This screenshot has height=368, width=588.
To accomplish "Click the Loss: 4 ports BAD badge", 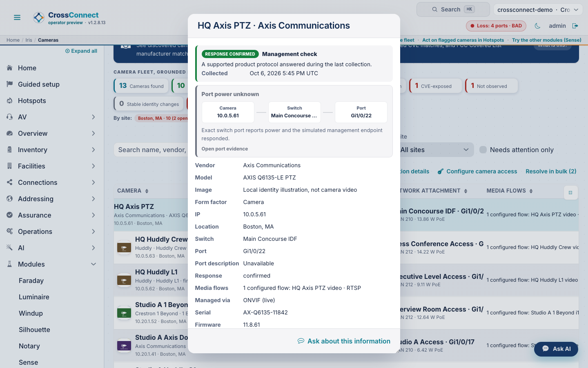I will [496, 26].
